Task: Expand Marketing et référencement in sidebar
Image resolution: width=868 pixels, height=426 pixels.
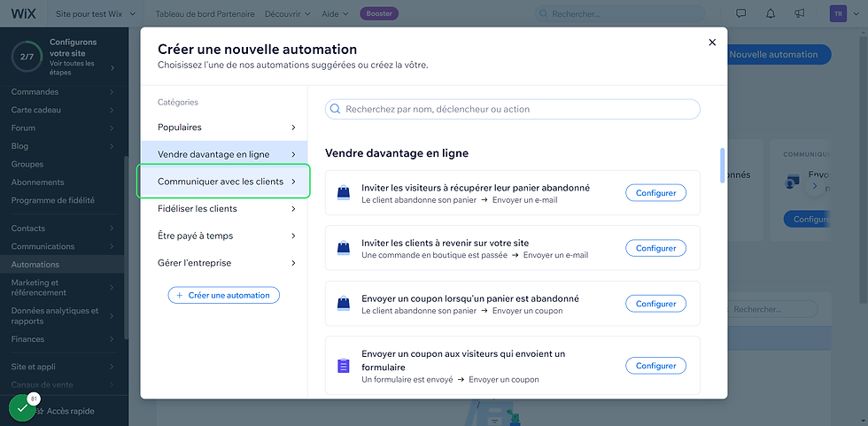Action: pos(63,288)
